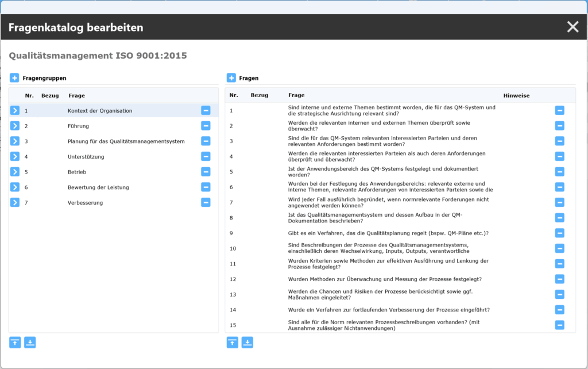
Task: Delete question 1 with its minus button
Action: tap(559, 110)
